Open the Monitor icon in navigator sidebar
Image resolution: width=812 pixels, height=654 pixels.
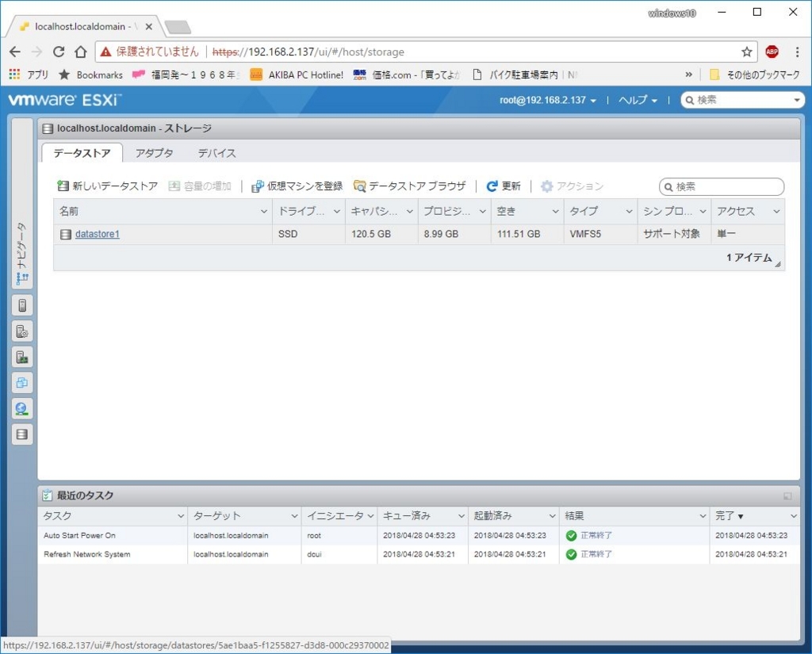pos(22,358)
